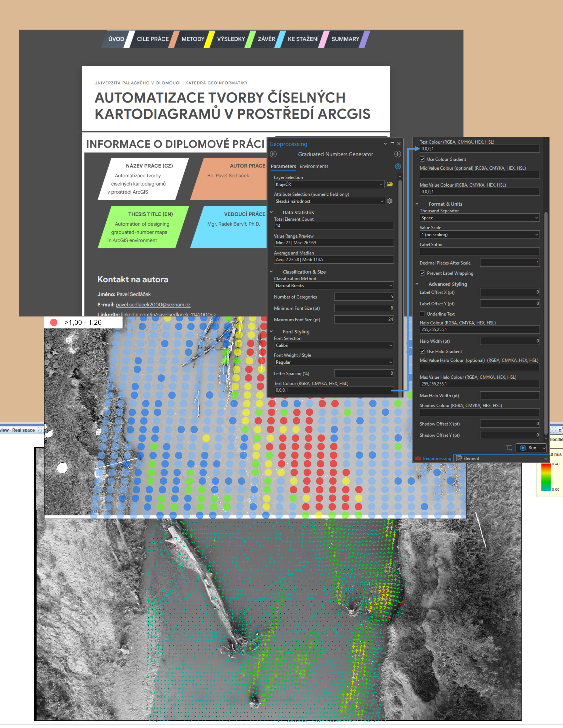Click the Halo Colour 255,255,255,1 field
The height and width of the screenshot is (728, 563).
[480, 330]
